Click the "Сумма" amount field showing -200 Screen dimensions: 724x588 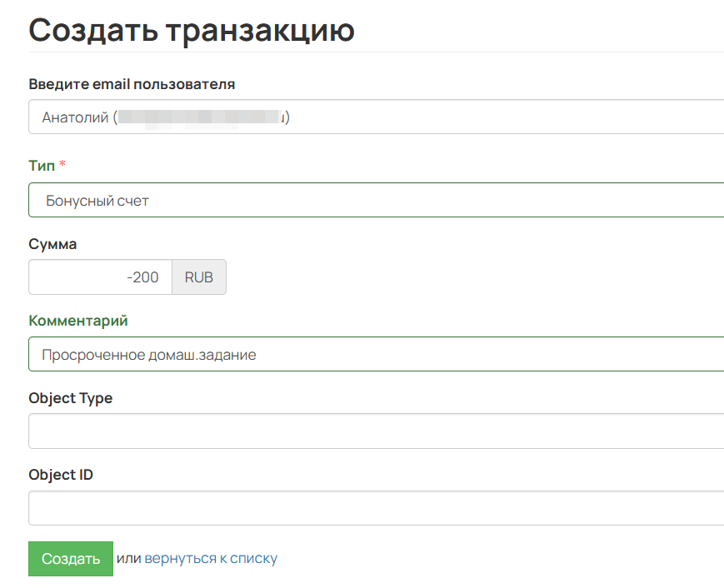point(100,277)
